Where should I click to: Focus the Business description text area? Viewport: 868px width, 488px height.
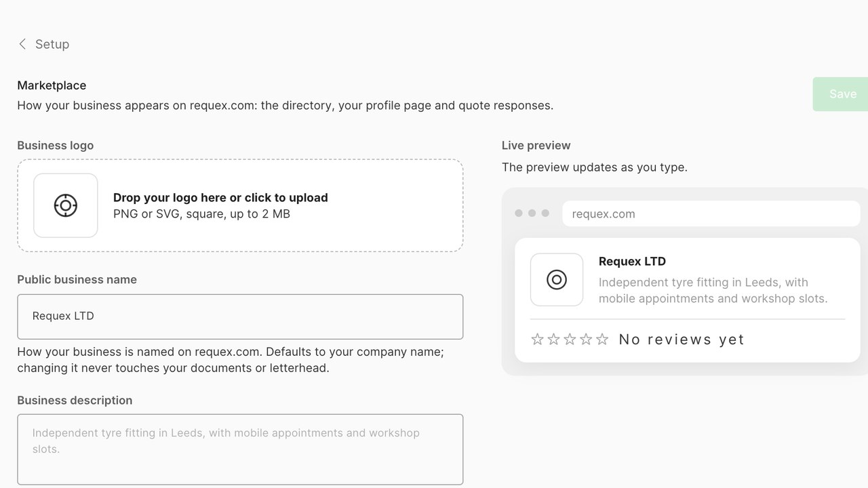point(240,449)
